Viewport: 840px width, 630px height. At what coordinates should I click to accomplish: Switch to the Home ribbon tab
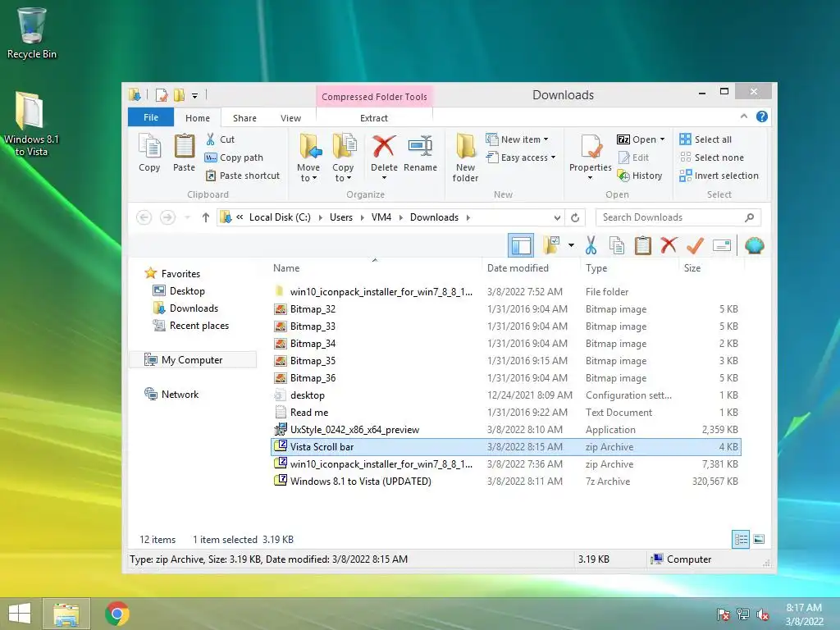coord(198,118)
